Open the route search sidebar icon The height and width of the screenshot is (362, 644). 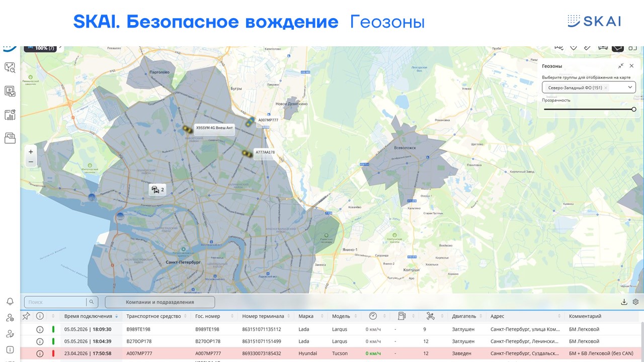coord(10,68)
